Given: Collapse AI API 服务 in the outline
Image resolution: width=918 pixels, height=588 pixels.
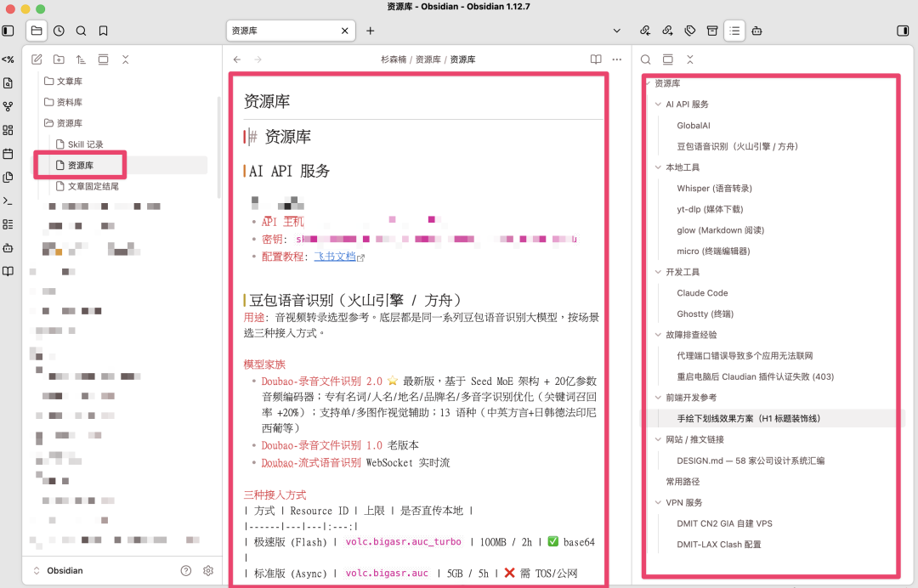Looking at the screenshot, I should [658, 105].
